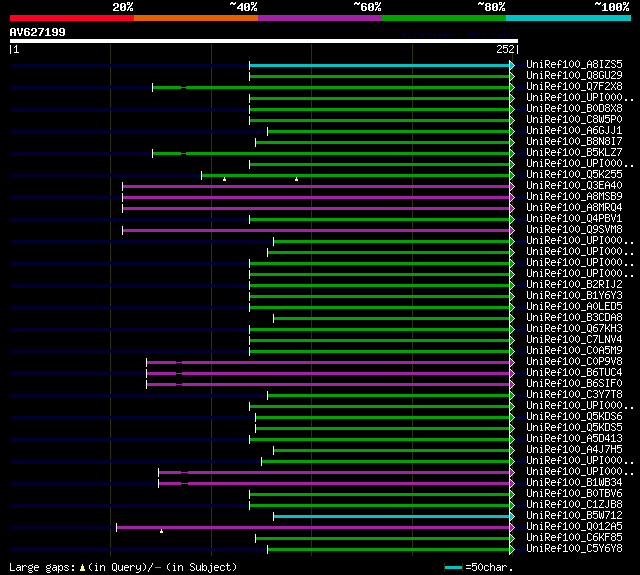Click the purple ~60% segment of the color scale
This screenshot has height=575, width=640.
point(320,18)
